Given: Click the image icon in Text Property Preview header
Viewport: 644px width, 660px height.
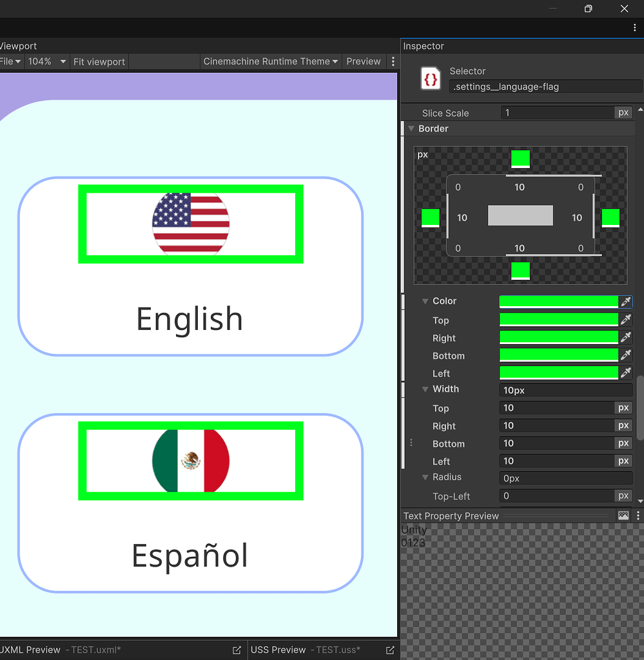Looking at the screenshot, I should pos(623,516).
